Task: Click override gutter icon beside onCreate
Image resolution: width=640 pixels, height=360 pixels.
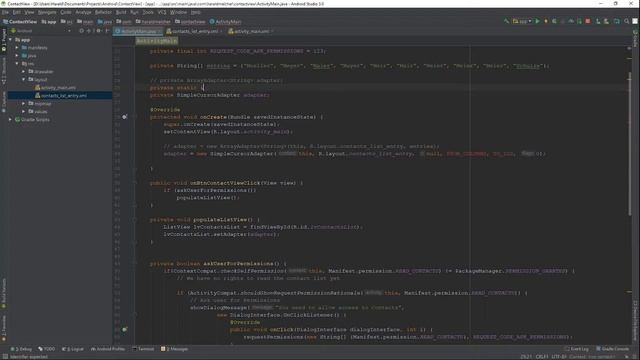Action: click(124, 117)
